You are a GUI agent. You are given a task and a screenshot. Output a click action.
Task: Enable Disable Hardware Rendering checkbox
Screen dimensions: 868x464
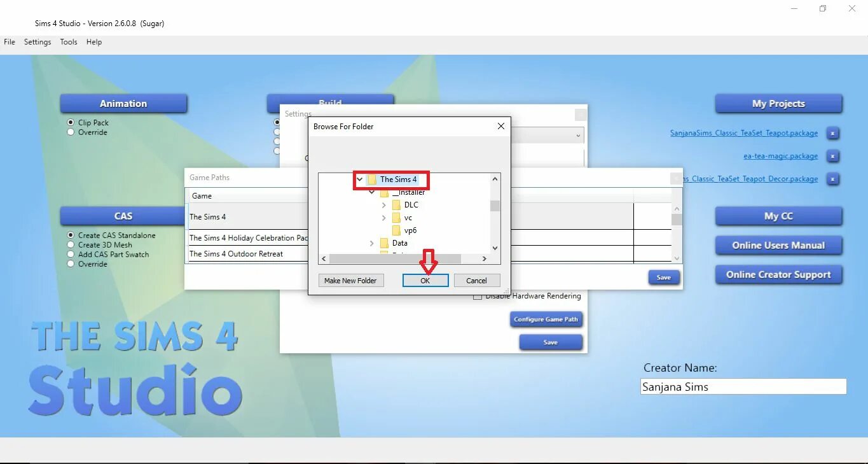[478, 296]
